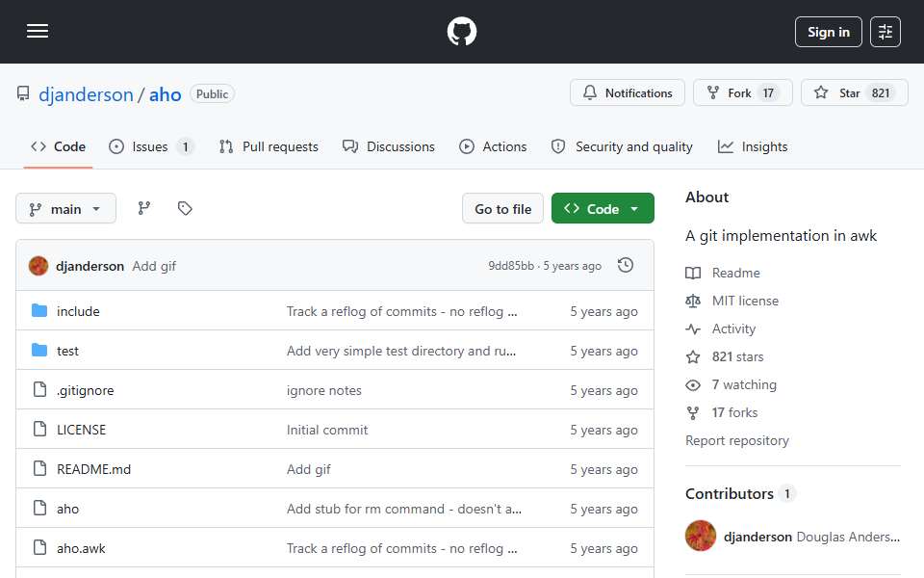Open the 'Add gif' latest commit message
The image size is (924, 578).
[154, 266]
